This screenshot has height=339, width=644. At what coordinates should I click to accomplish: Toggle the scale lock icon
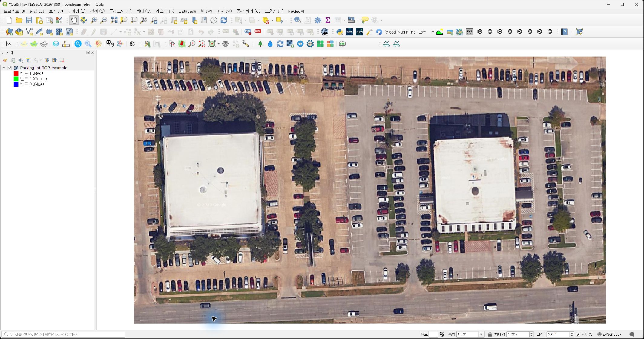(490, 334)
